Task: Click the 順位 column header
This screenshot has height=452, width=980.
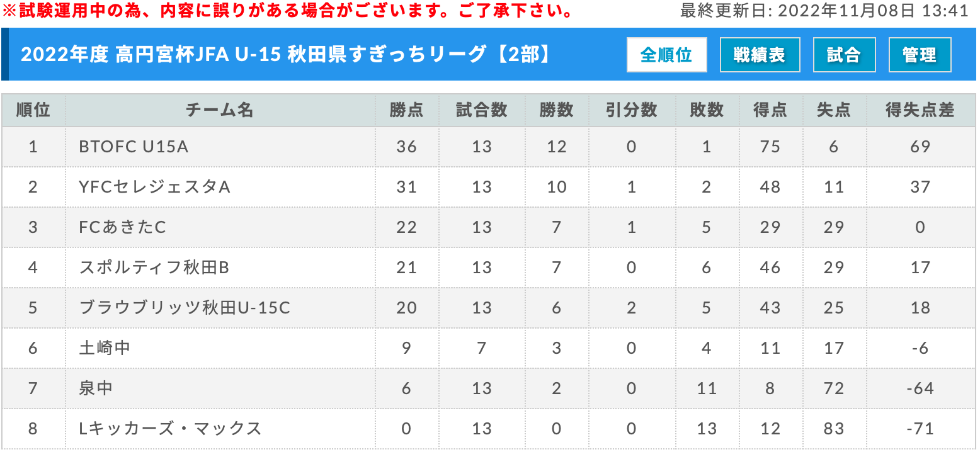Action: point(33,110)
